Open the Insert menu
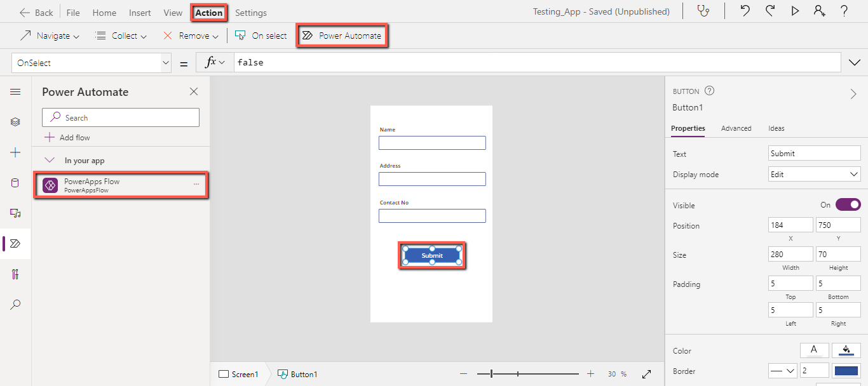This screenshot has height=386, width=868. point(140,13)
